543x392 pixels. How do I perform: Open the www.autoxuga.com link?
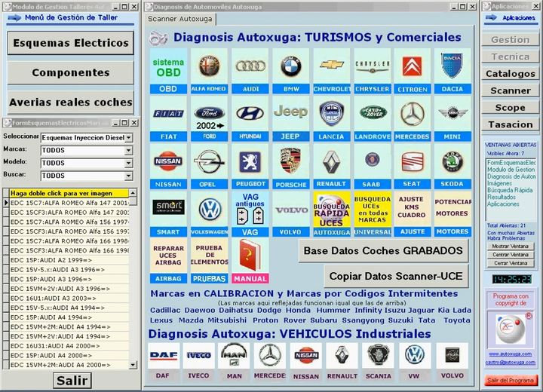[x=511, y=354]
